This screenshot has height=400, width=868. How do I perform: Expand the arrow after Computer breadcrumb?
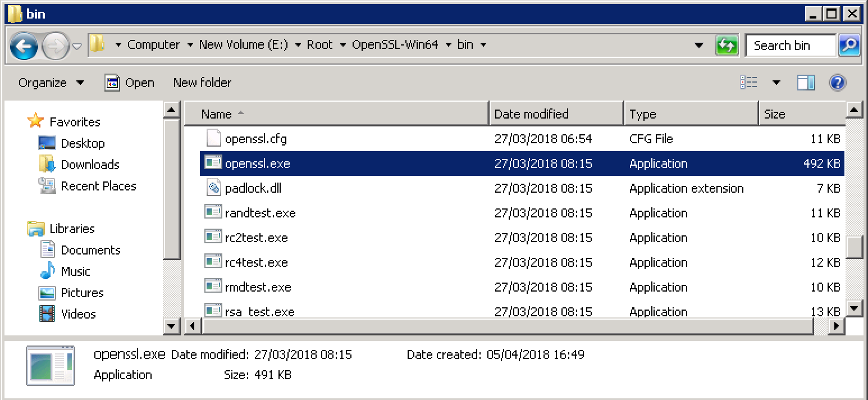pyautogui.click(x=190, y=45)
